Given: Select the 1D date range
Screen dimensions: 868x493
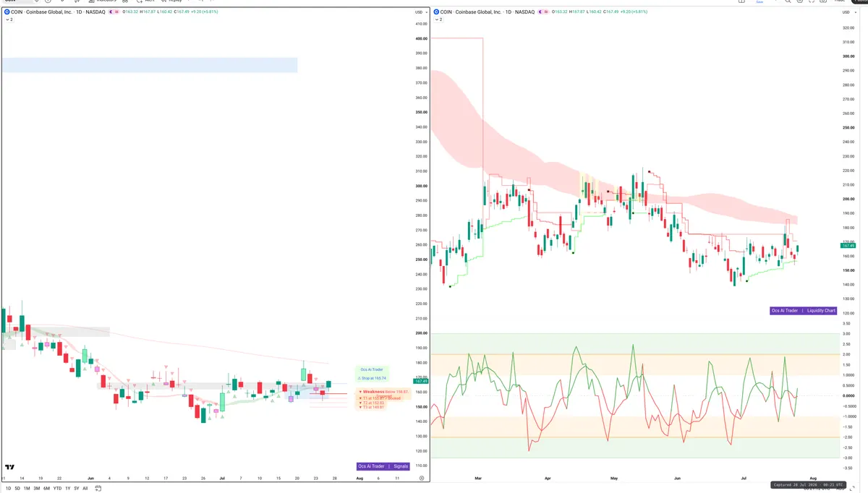Looking at the screenshot, I should pos(8,489).
